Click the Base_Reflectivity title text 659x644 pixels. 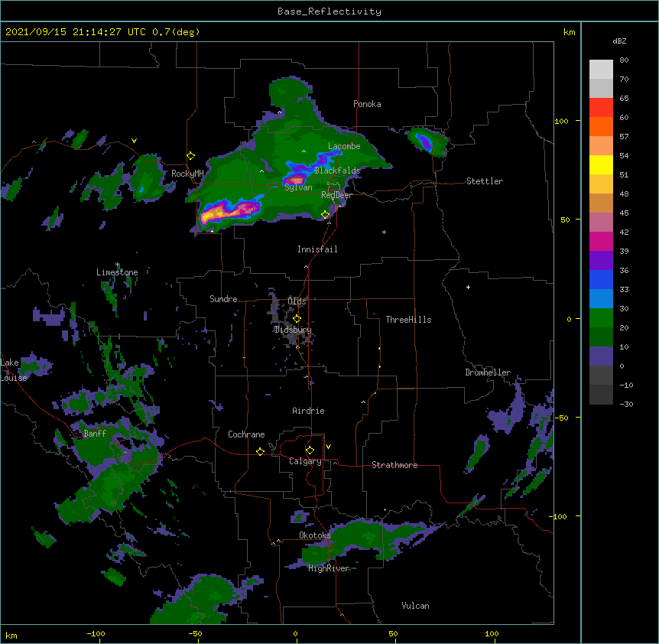tap(329, 11)
